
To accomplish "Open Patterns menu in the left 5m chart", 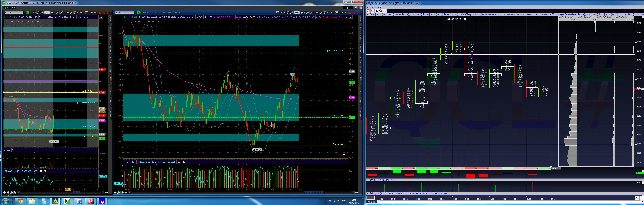I will click(91, 13).
